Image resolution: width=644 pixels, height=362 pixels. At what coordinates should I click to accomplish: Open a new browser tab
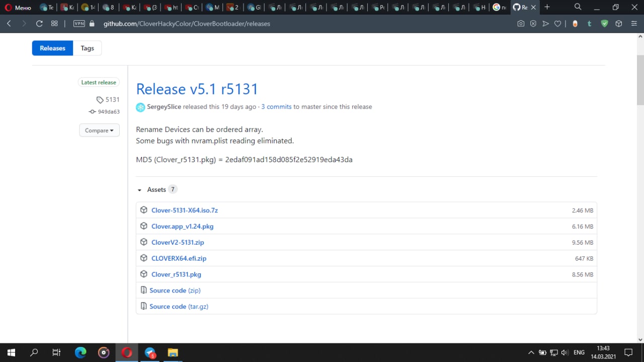[x=547, y=7]
